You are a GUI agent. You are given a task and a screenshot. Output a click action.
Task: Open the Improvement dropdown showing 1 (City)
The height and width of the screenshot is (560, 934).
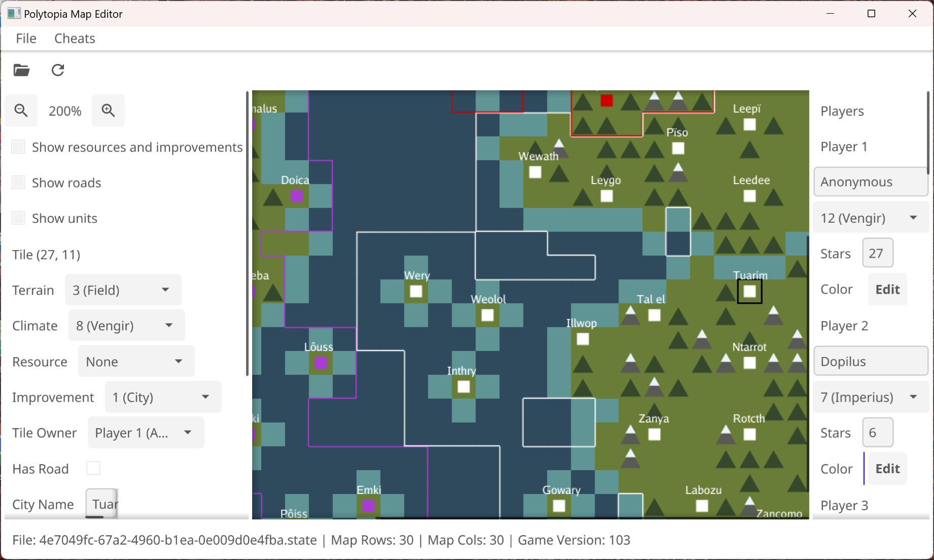click(x=163, y=397)
